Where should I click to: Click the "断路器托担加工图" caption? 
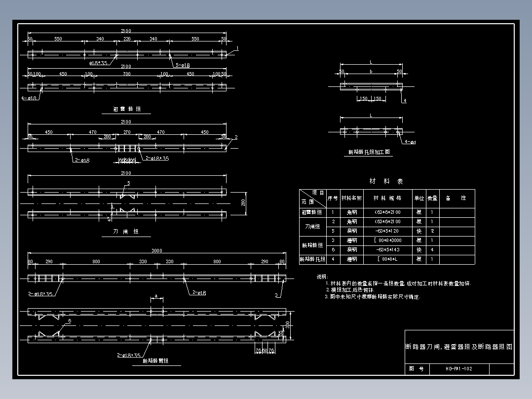click(369, 152)
